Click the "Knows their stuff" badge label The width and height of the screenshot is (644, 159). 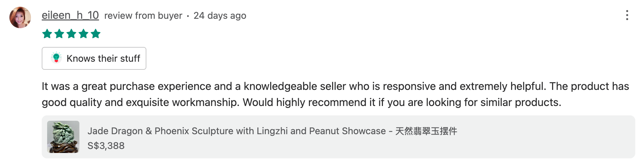[103, 59]
